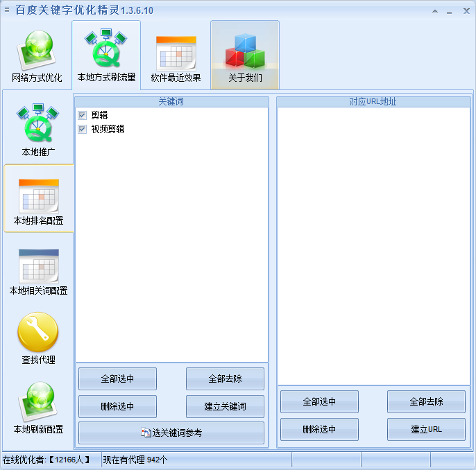This screenshot has height=470, width=476.
Task: Close the 百度关键字优化精灵 window
Action: [x=466, y=11]
